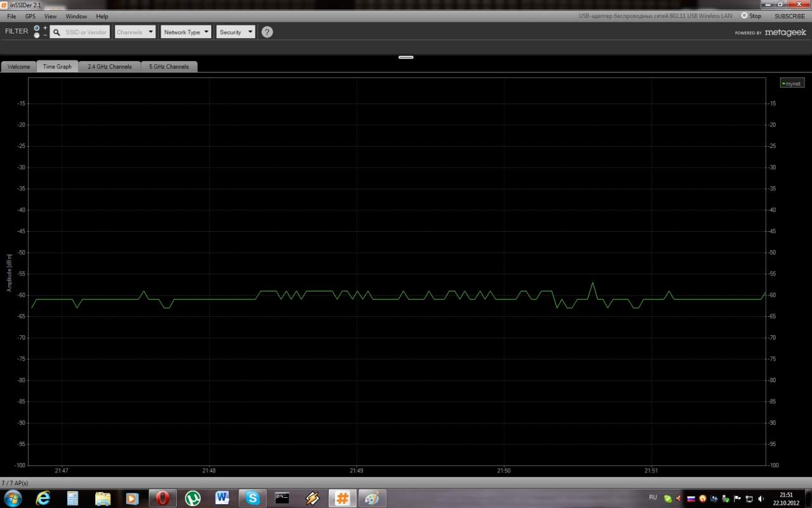Switch to the 5 GHz Channels tab
Screen dimensions: 812x508
pyautogui.click(x=169, y=67)
